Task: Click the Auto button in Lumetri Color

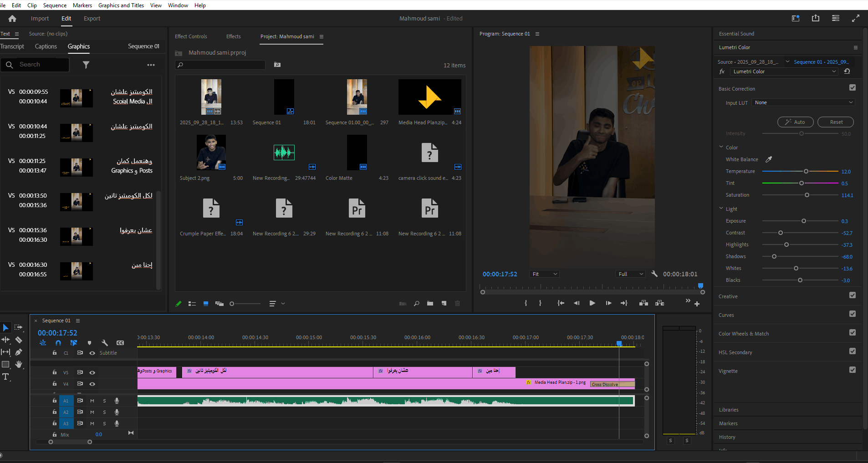Action: pos(795,122)
